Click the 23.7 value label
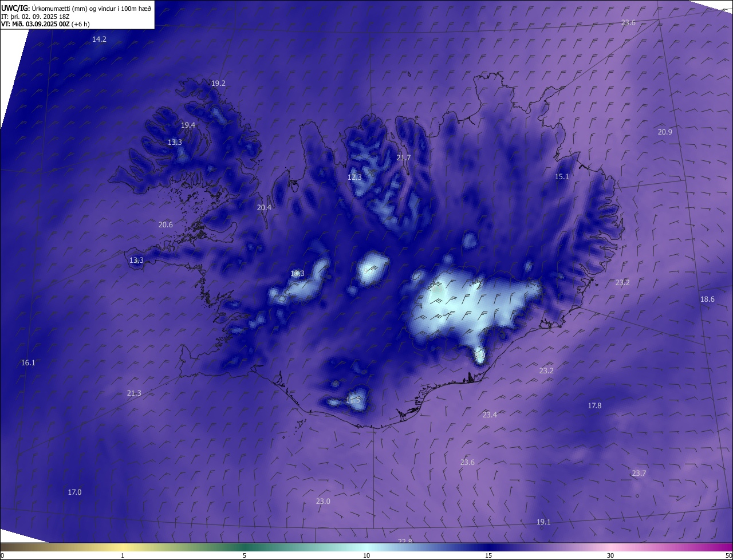This screenshot has height=560, width=733. (639, 473)
